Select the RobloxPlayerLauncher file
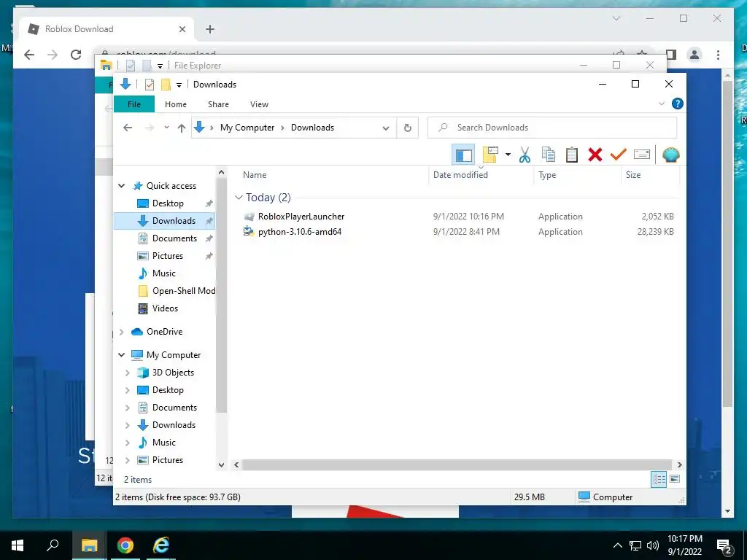 (x=301, y=216)
